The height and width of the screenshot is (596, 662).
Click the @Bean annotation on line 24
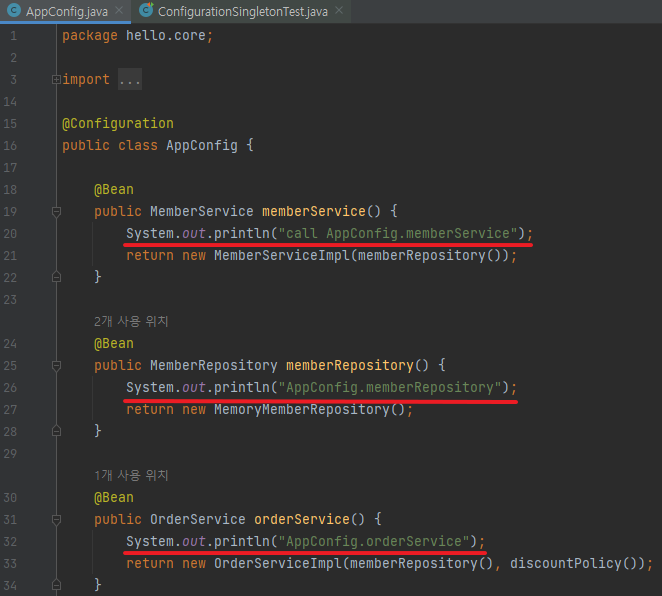click(x=114, y=344)
